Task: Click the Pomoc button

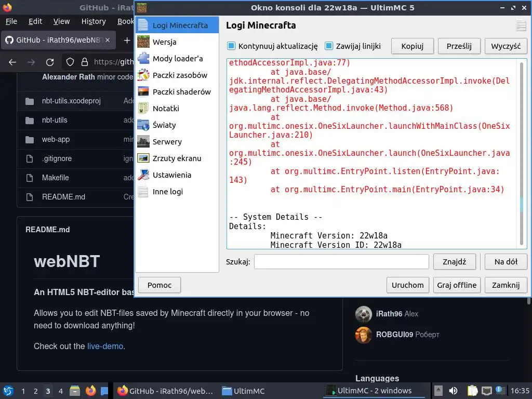Action: click(159, 285)
